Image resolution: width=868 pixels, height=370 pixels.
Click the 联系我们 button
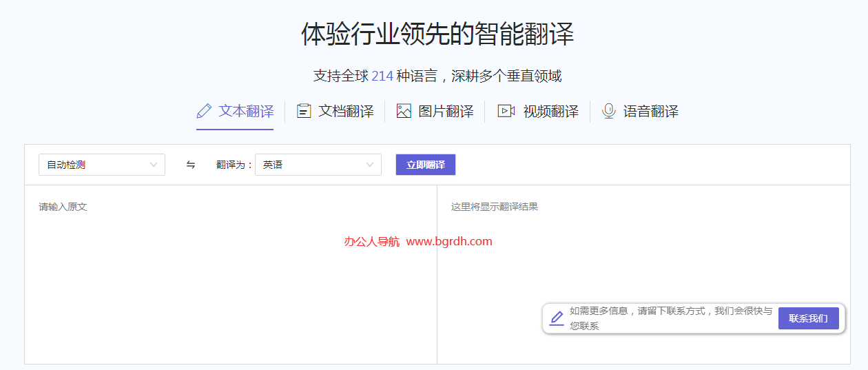[x=808, y=318]
